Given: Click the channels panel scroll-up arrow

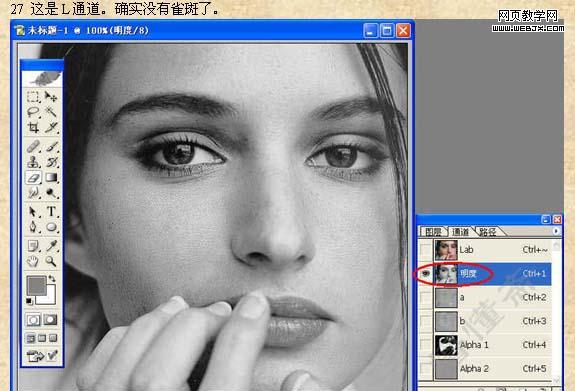Looking at the screenshot, I should point(557,245).
